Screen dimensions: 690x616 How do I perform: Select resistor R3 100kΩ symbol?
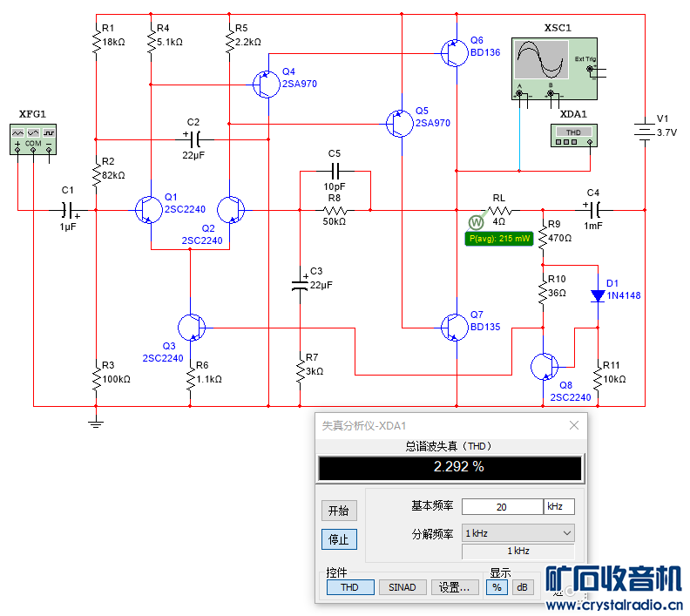click(96, 378)
